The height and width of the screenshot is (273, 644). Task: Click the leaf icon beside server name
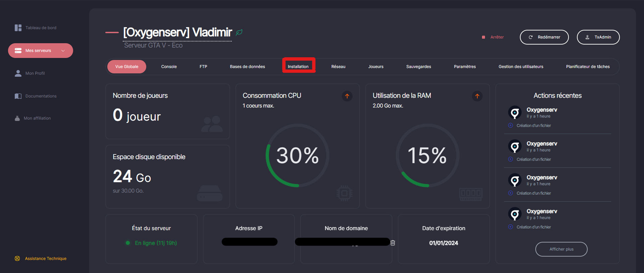239,32
